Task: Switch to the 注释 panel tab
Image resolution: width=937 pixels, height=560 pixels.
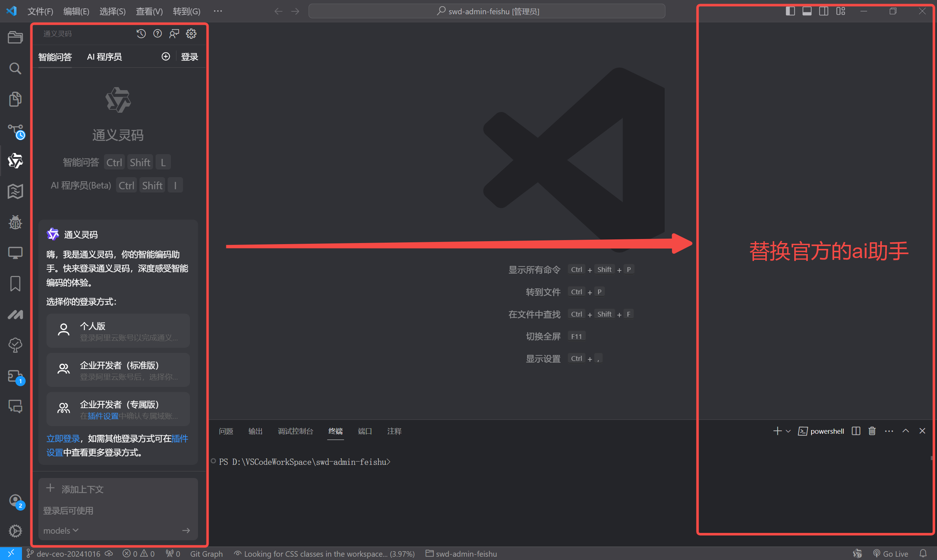Action: (x=394, y=431)
